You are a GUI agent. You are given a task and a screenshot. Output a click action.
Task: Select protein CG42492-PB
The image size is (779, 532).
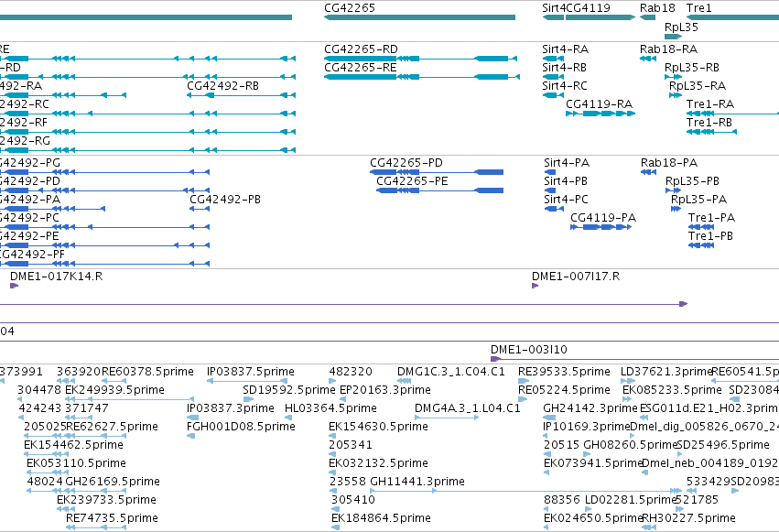coord(200,209)
